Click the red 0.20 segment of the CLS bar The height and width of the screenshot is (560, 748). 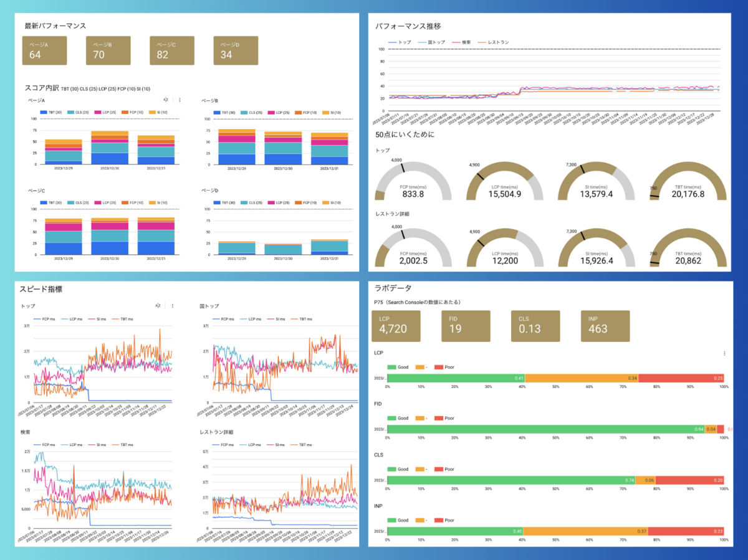click(689, 480)
